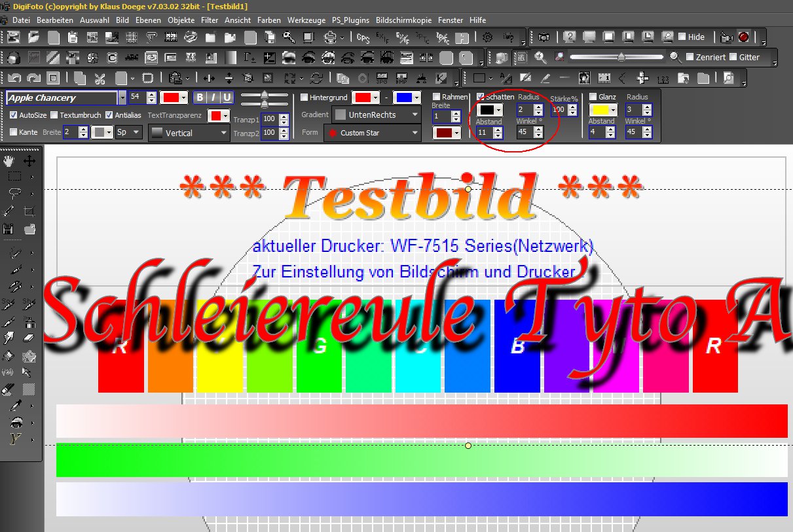Click the Curv curves icon

click(33, 57)
